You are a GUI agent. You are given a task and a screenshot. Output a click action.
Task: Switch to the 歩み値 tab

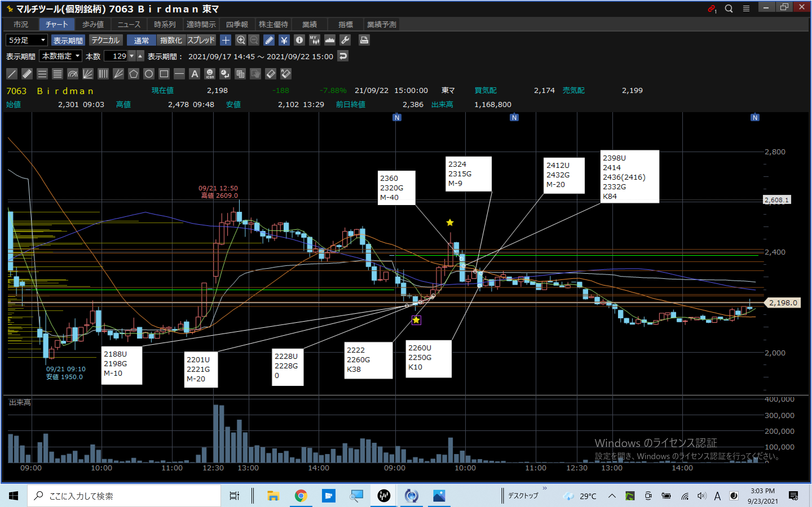coord(93,25)
